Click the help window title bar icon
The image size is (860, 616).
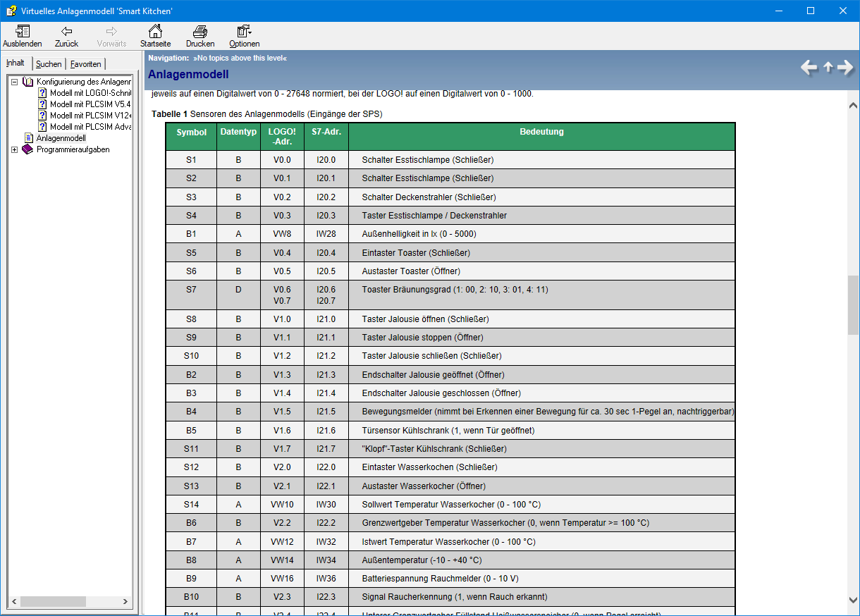tap(11, 11)
